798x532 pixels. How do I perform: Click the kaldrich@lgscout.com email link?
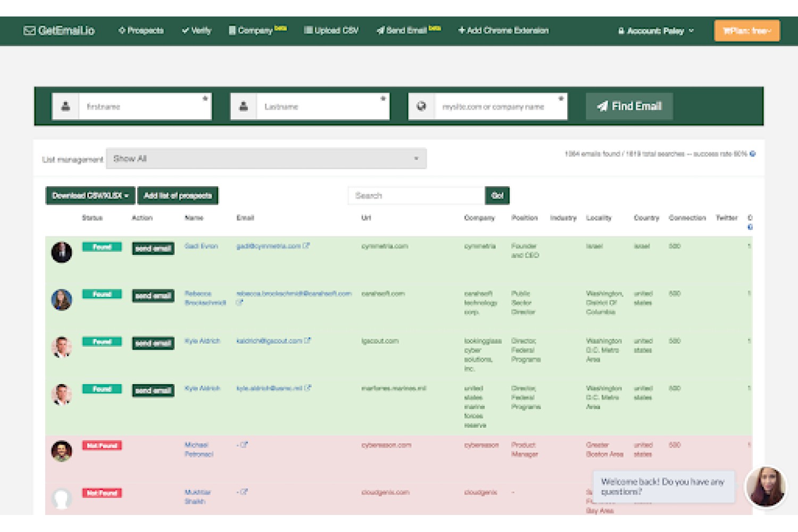tap(269, 341)
